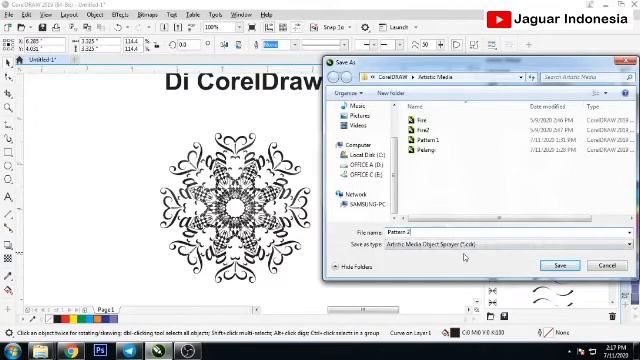Select the Rectangle tool in toolbox

[8, 152]
